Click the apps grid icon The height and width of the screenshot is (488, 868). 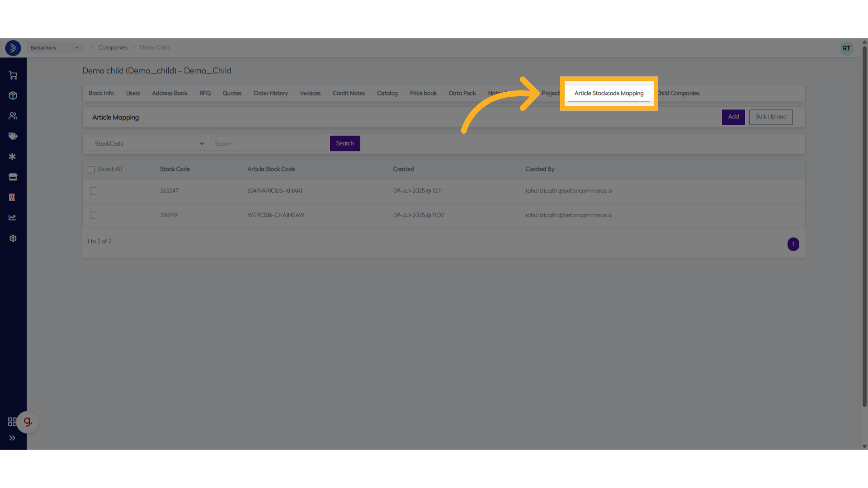[12, 422]
